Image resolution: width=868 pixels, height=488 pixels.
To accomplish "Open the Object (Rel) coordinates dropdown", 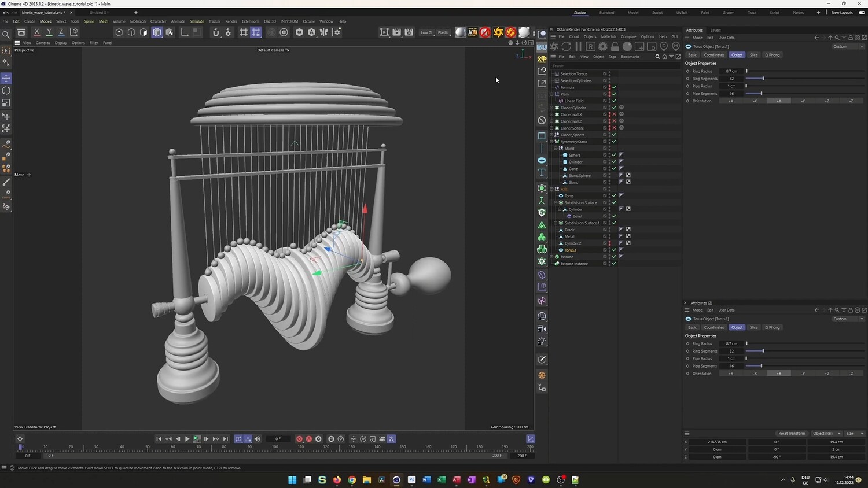I will pos(826,434).
